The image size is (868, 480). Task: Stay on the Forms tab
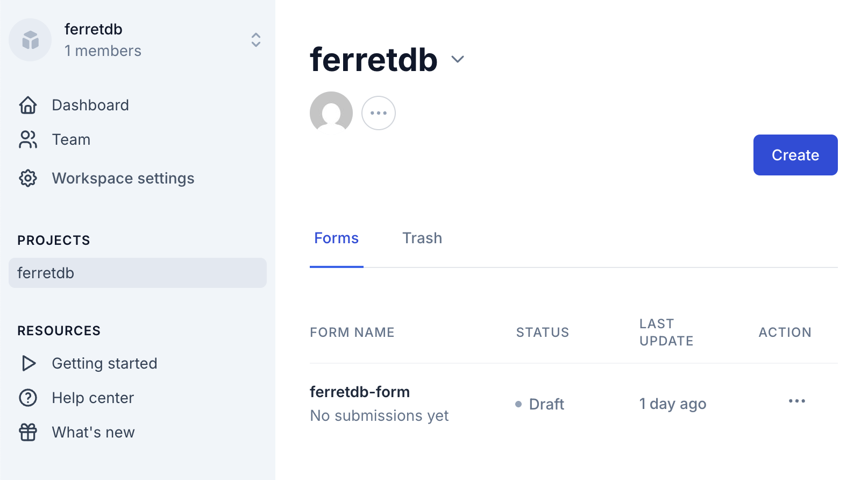click(x=336, y=238)
